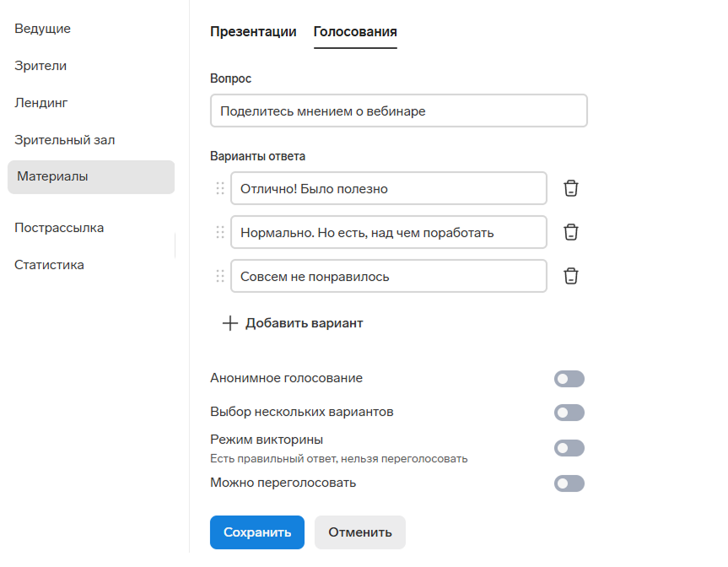Open "Ведущие" in the sidebar
The height and width of the screenshot is (567, 728).
click(43, 29)
